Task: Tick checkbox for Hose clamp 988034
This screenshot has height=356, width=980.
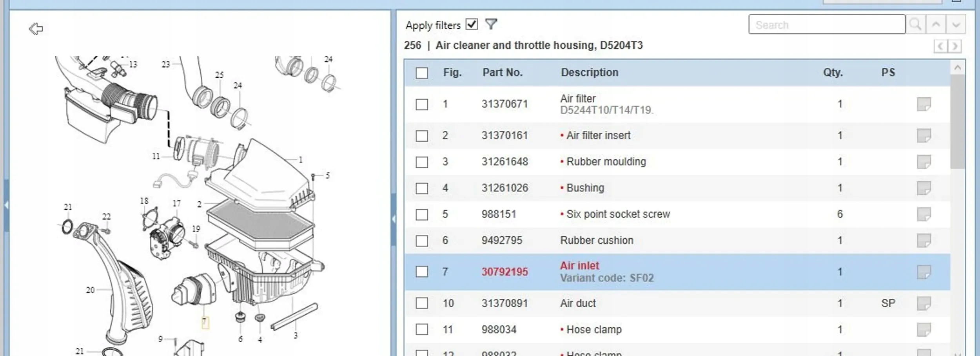Action: point(422,329)
